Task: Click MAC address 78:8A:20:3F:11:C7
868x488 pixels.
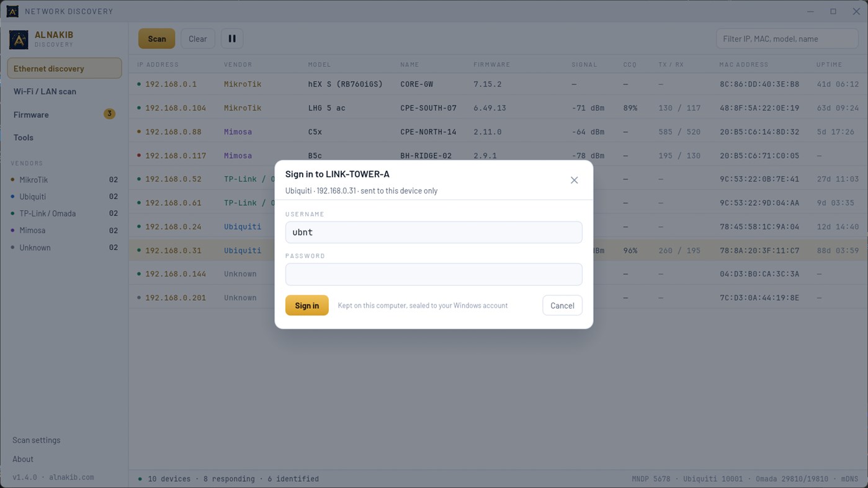Action: click(x=759, y=251)
